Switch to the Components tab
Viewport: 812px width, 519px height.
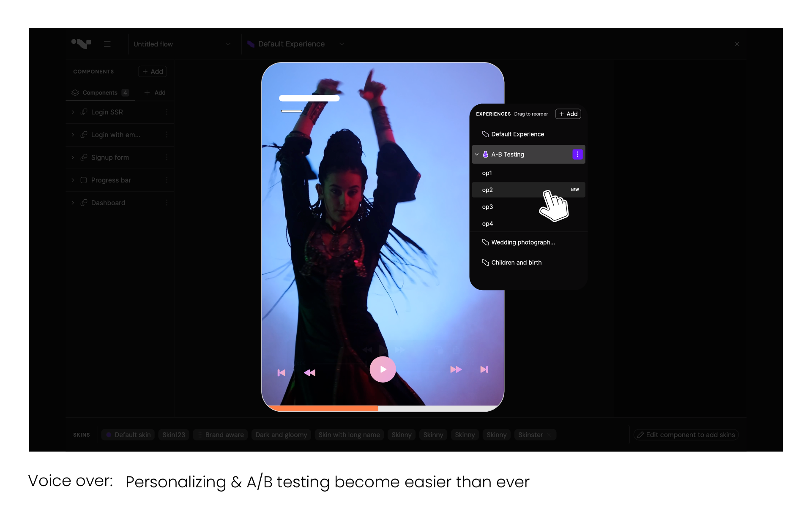pyautogui.click(x=100, y=92)
